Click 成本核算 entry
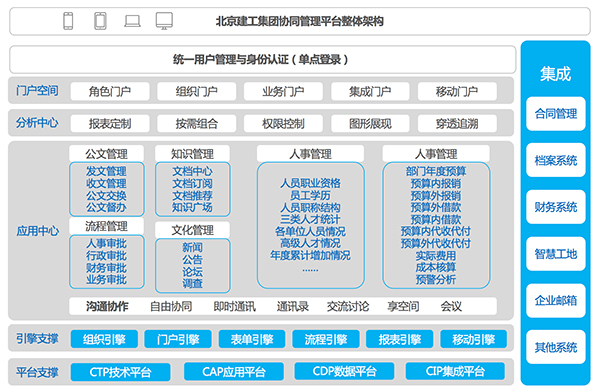This screenshot has width=600, height=392. tap(436, 267)
